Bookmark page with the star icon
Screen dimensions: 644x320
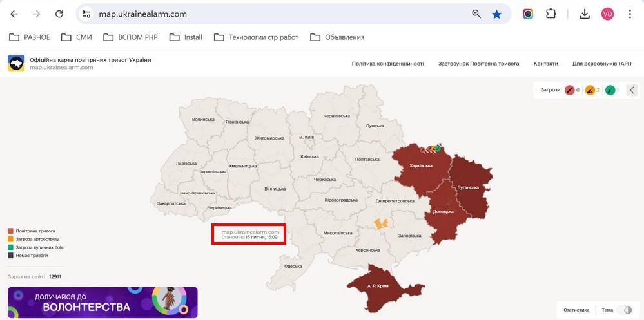point(496,14)
